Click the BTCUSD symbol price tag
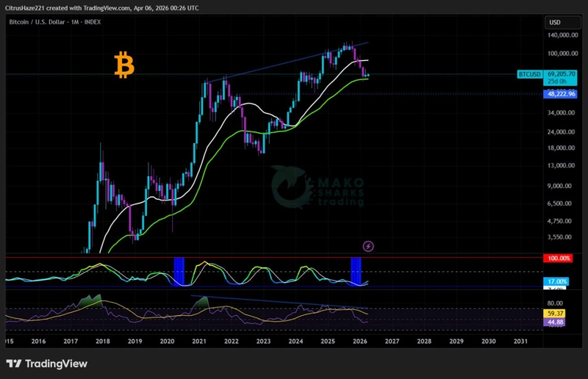This screenshot has width=588, height=379. click(531, 74)
